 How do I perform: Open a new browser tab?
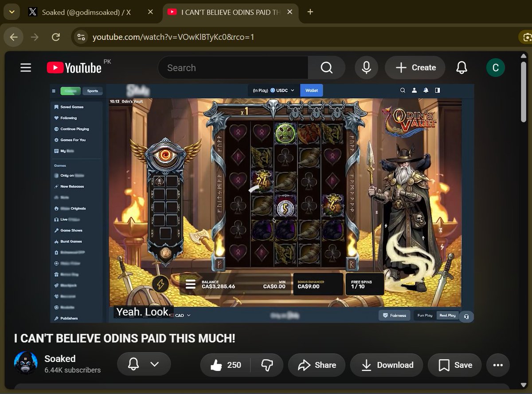point(310,12)
